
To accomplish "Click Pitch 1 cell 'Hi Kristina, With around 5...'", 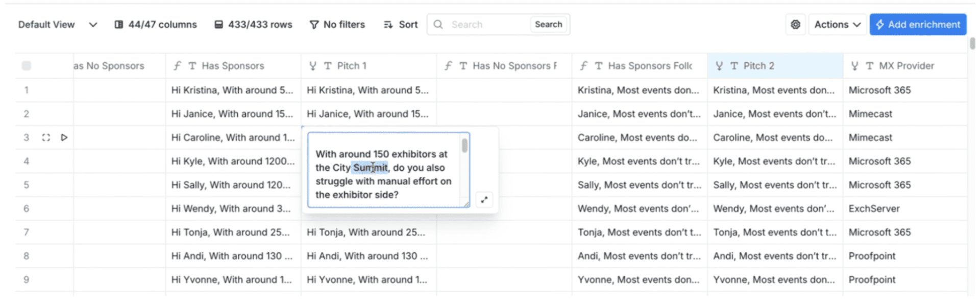I will tap(369, 90).
